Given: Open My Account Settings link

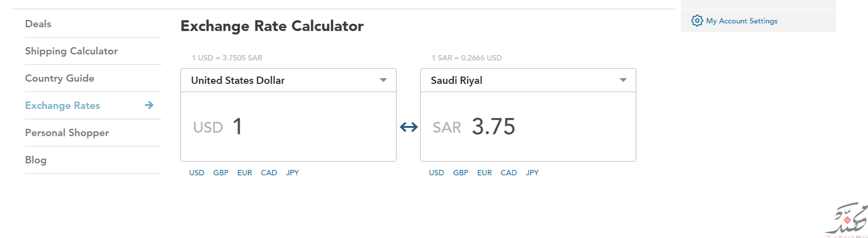Looking at the screenshot, I should point(742,21).
